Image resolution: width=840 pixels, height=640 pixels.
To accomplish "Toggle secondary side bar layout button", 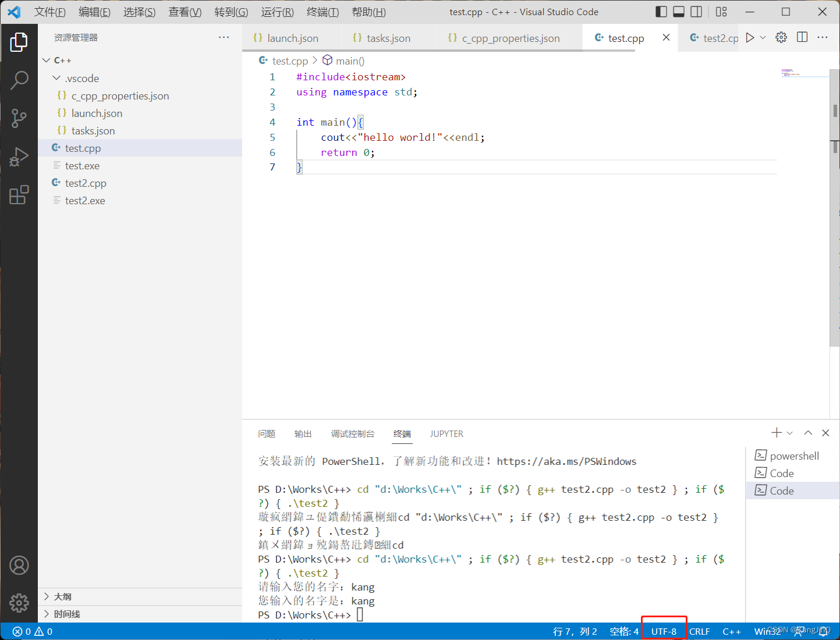I will [x=696, y=12].
